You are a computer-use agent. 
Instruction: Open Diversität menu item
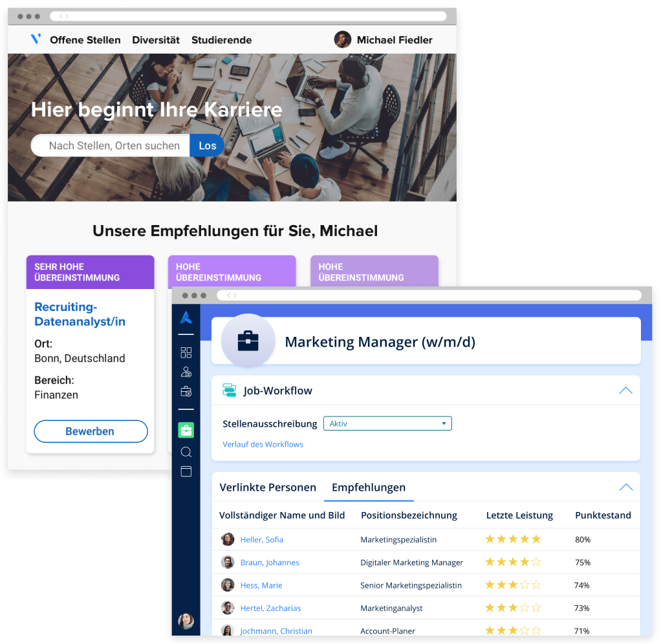156,40
